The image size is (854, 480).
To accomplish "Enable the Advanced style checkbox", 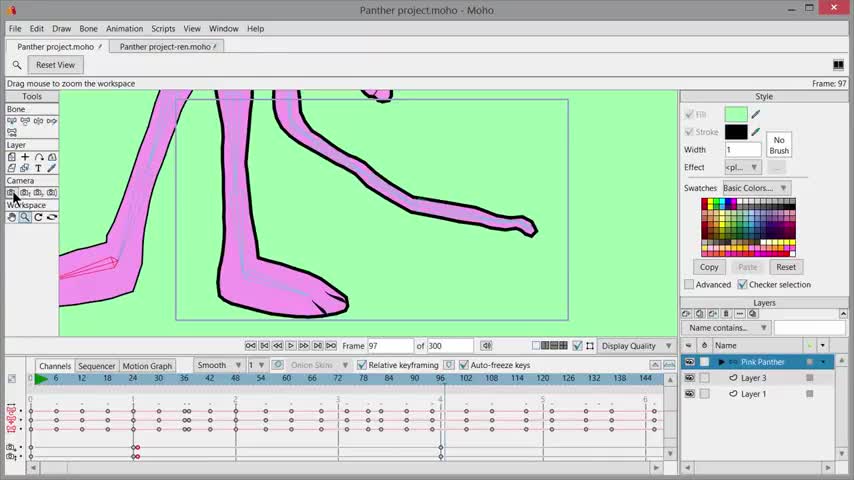I will 689,284.
